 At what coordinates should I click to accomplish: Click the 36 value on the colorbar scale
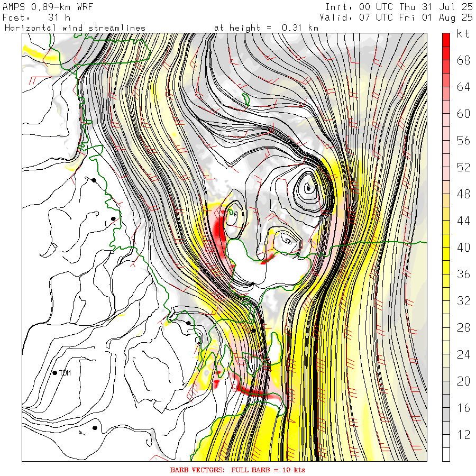pyautogui.click(x=463, y=274)
